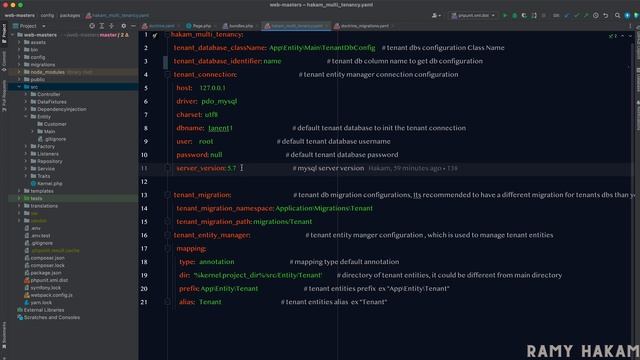Expand the DataFixtures folder
This screenshot has width=640, height=360.
coord(26,102)
